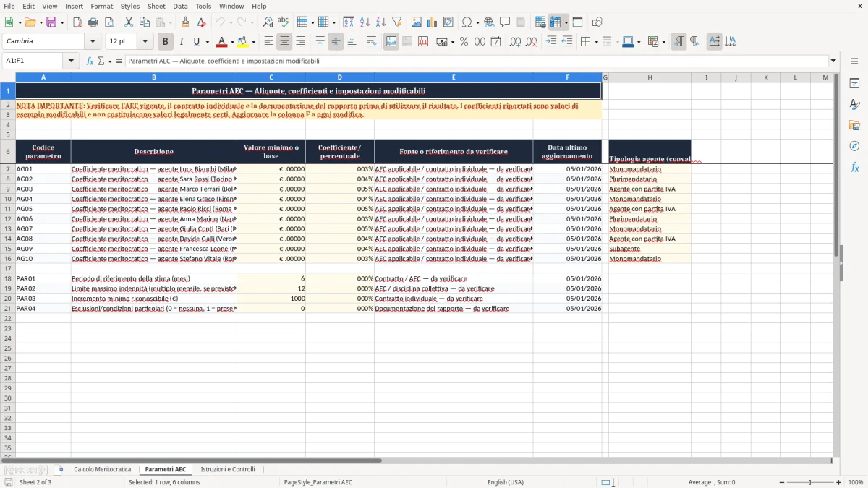
Task: Open the Function Wizard fx icon
Action: click(x=90, y=61)
